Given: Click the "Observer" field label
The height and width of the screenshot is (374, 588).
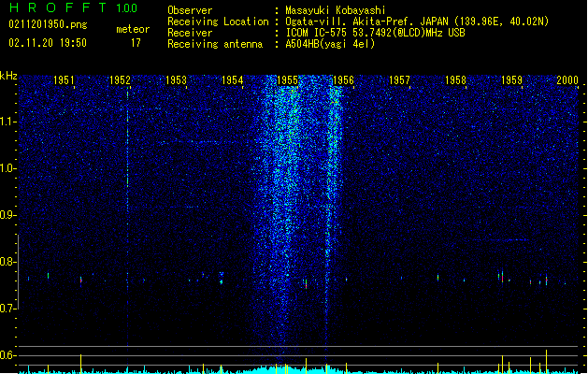Looking at the screenshot, I should click(190, 10).
